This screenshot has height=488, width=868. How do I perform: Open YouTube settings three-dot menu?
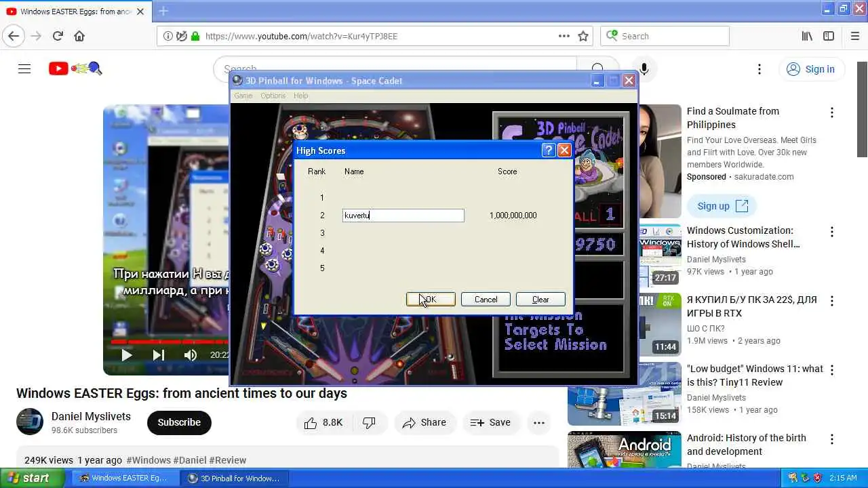(x=759, y=69)
